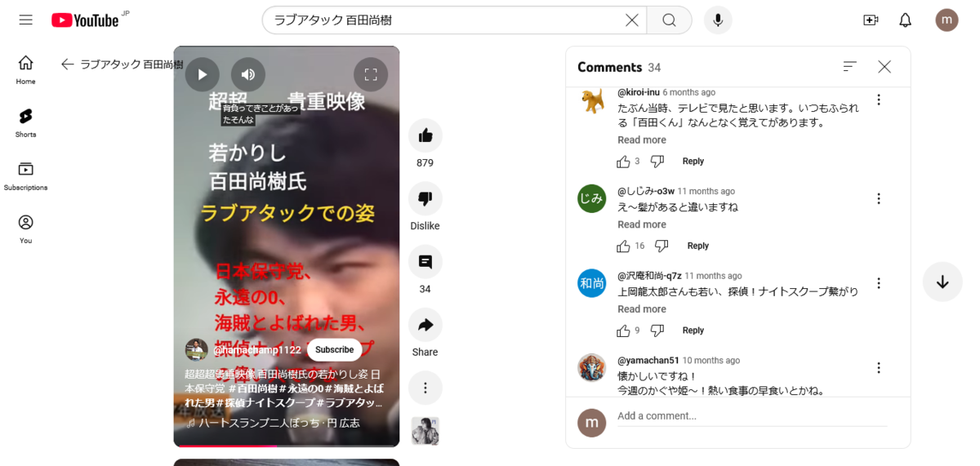Reply to @しじみ-o3w's comment
Image resolution: width=980 pixels, height=466 pixels.
[698, 246]
